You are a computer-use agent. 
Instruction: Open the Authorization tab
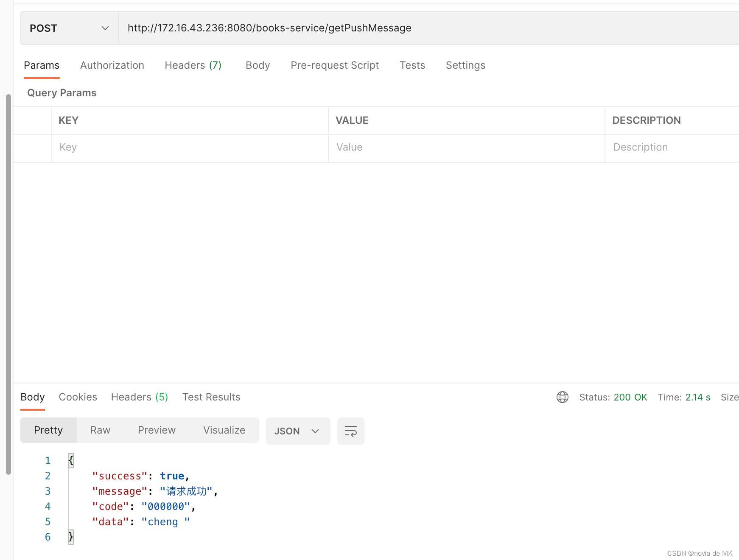click(x=112, y=65)
